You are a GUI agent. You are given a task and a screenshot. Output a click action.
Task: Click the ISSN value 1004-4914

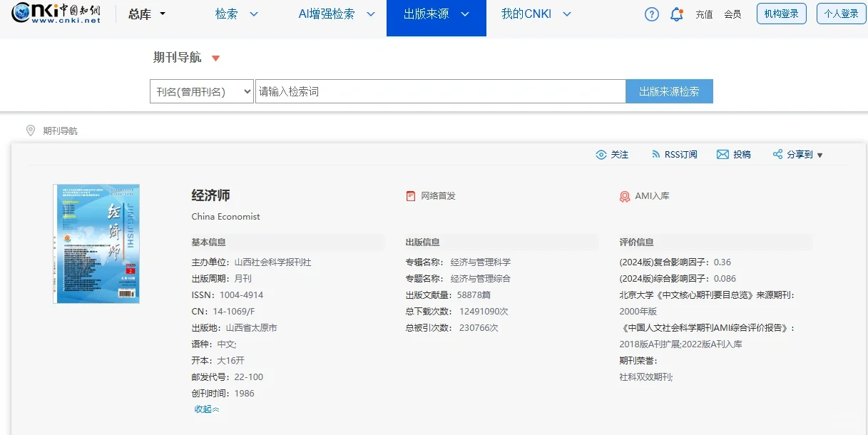pyautogui.click(x=241, y=295)
